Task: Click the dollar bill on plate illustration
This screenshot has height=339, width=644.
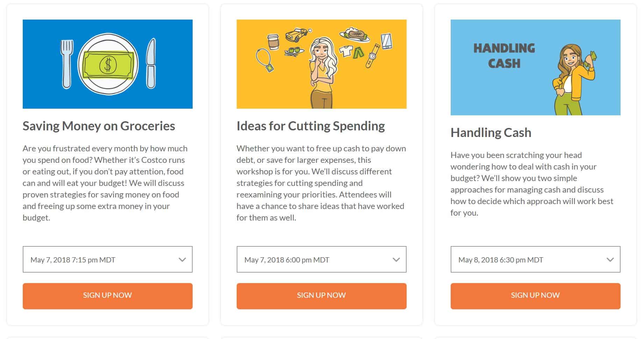Action: click(x=108, y=64)
